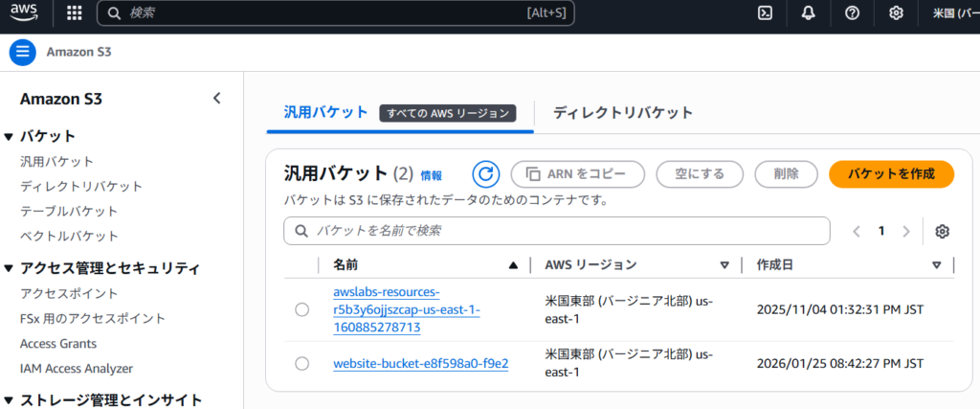Image resolution: width=980 pixels, height=409 pixels.
Task: Refresh the general purpose bucket list
Action: (486, 174)
